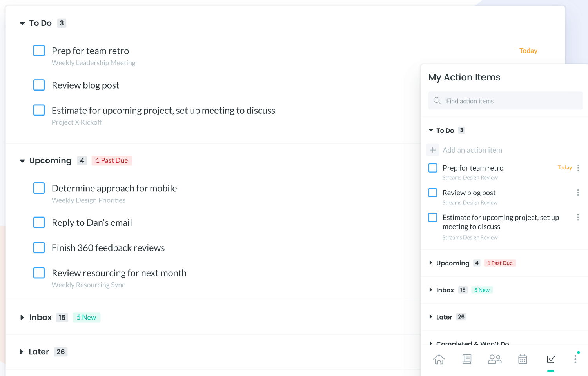588x376 pixels.
Task: Mark Determine approach for mobile as done
Action: [x=39, y=188]
